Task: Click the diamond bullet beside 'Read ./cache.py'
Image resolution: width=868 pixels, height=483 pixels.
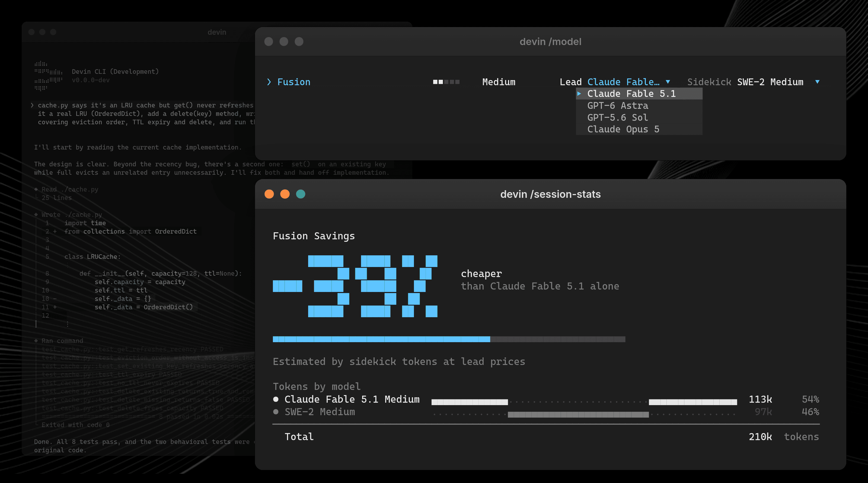Action: 36,189
